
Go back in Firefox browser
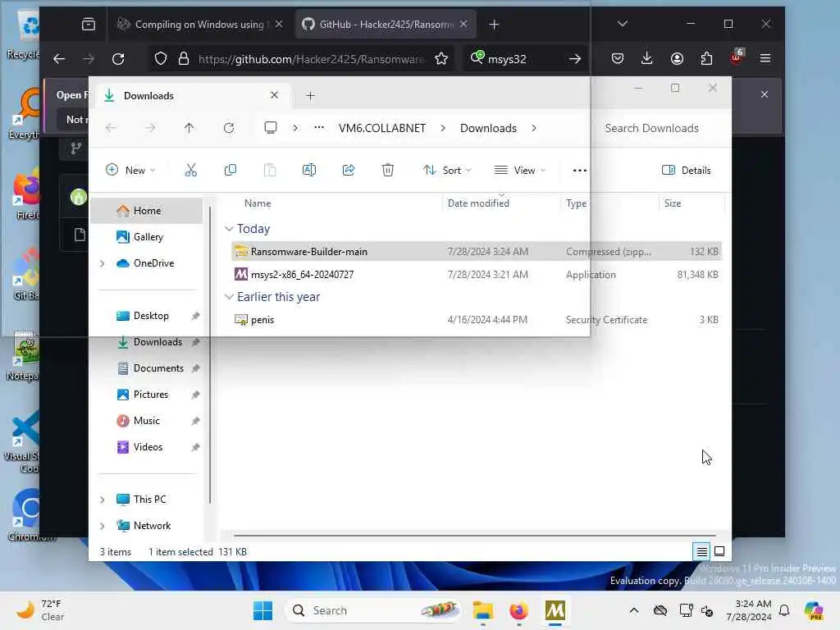pos(59,59)
